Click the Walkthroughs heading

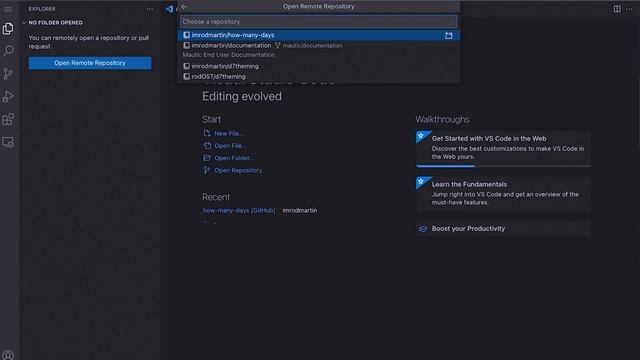click(x=442, y=119)
